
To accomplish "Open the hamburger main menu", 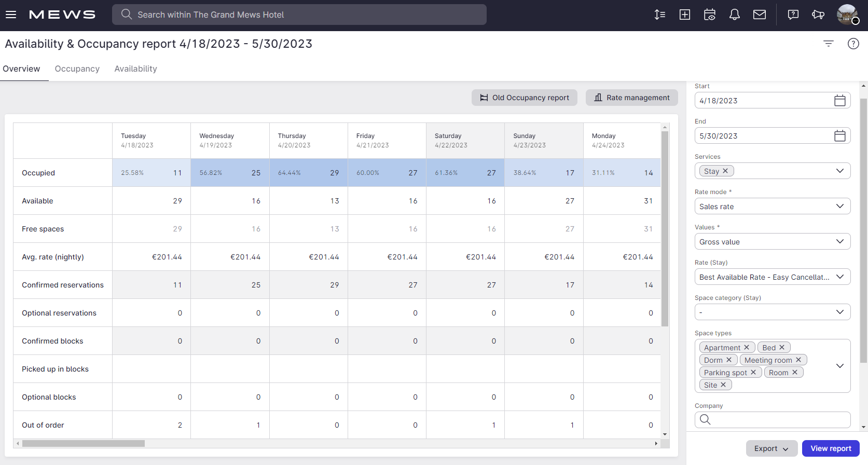I will click(11, 15).
